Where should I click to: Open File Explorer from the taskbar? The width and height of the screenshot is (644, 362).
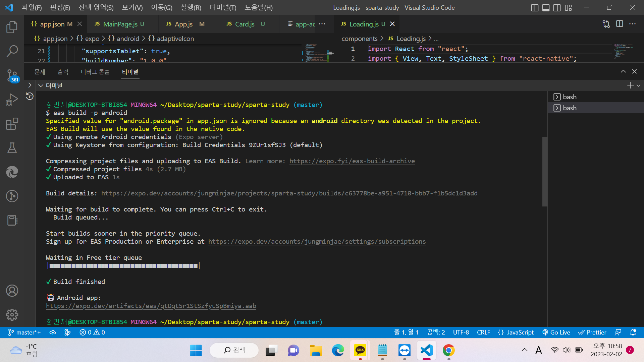pos(316,350)
